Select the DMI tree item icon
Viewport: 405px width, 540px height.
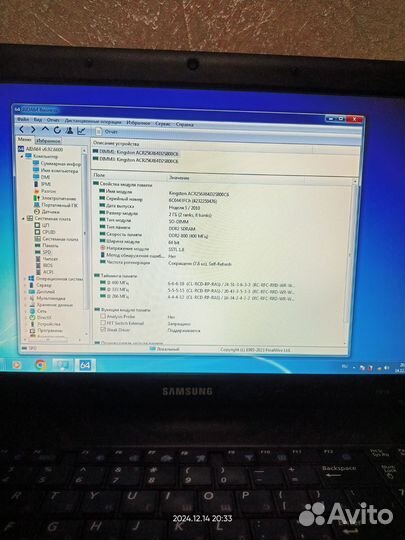(x=36, y=177)
